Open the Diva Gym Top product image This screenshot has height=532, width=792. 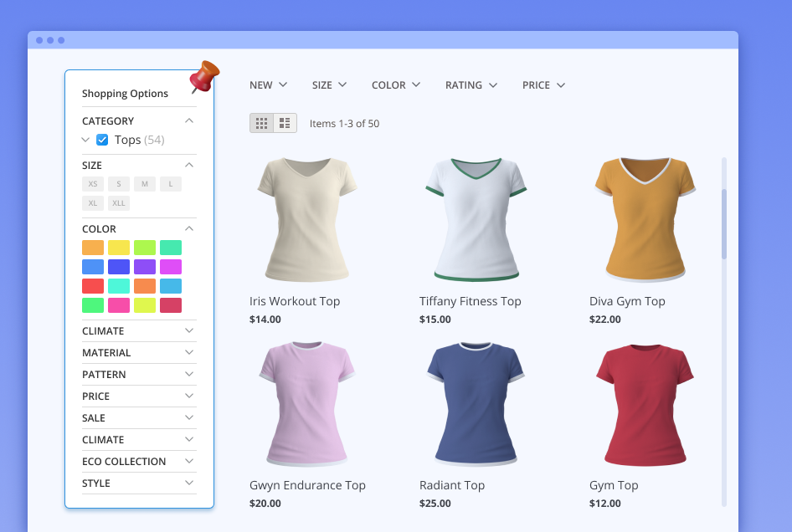pos(644,219)
